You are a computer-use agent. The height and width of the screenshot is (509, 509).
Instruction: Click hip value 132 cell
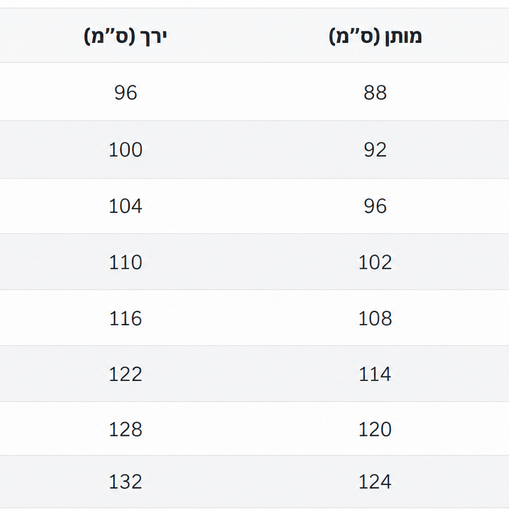pos(125,482)
